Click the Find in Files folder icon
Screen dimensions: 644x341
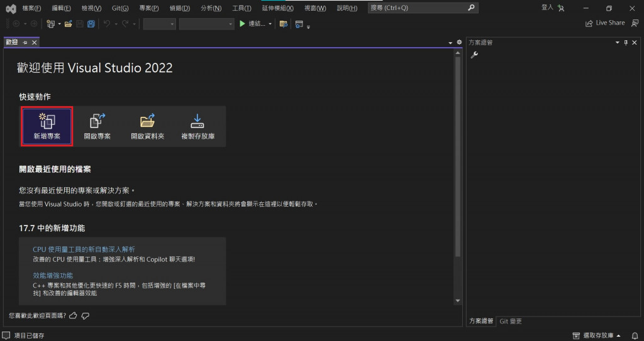(284, 24)
